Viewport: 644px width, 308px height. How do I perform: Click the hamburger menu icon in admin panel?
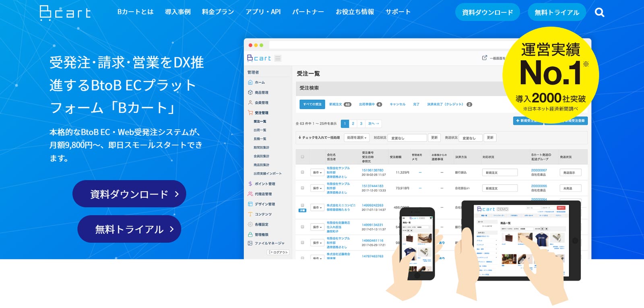point(278,58)
